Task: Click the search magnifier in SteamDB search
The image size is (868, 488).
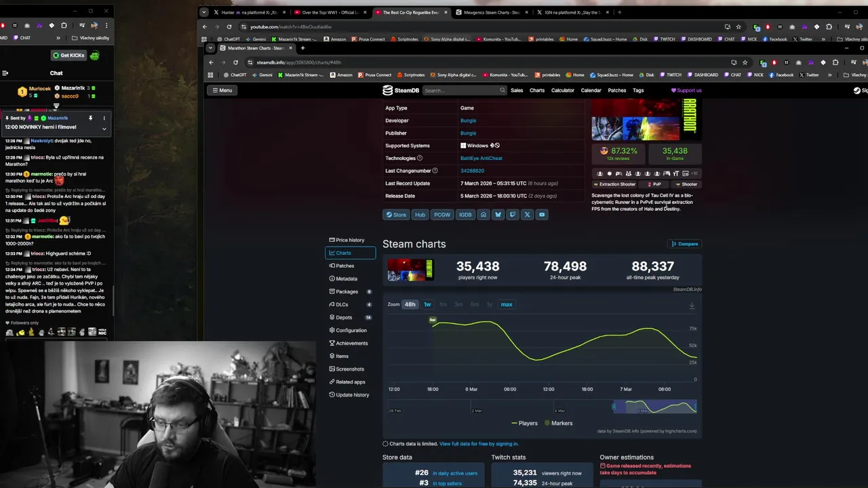Action: tap(502, 90)
